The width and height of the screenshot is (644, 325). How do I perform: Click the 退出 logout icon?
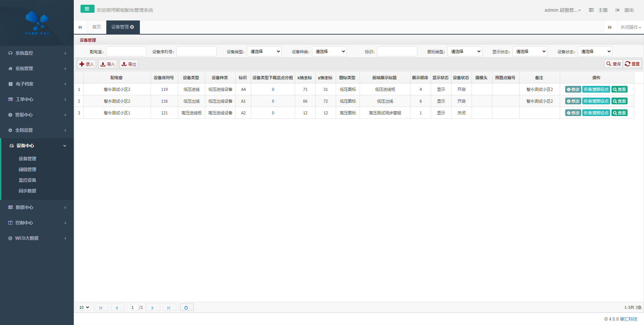[x=618, y=10]
